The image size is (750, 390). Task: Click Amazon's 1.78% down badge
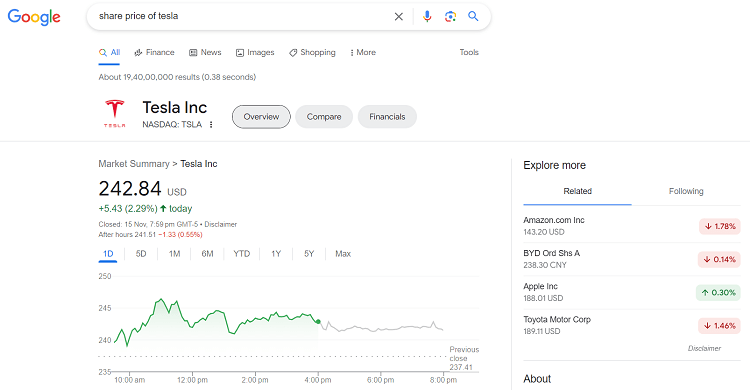[x=720, y=226]
